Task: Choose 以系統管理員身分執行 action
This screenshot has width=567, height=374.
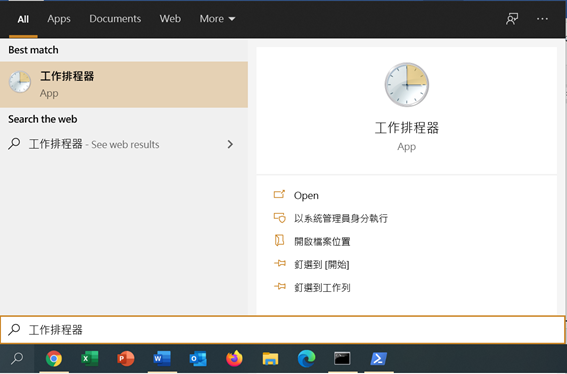Action: (x=341, y=218)
